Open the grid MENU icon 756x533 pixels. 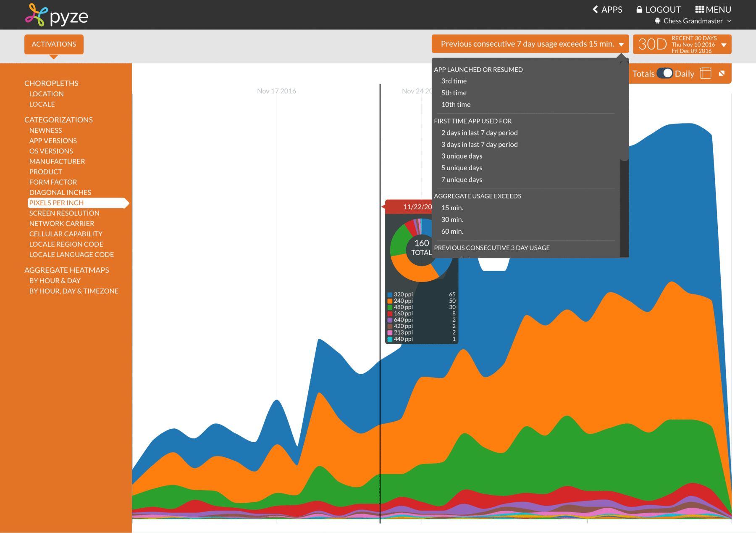(x=699, y=9)
